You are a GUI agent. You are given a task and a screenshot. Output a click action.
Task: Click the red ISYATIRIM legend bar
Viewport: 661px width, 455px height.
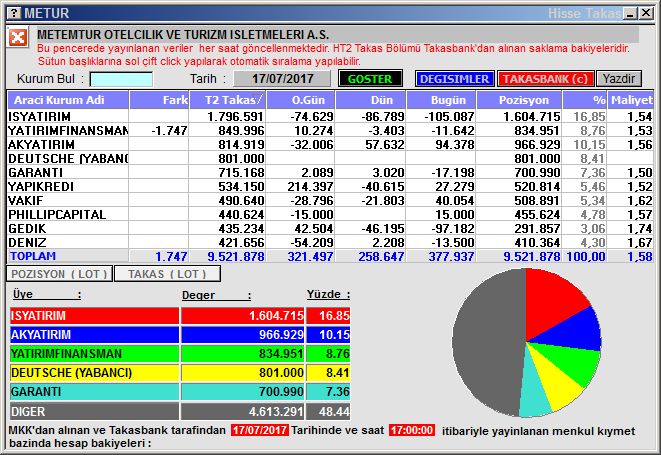(x=181, y=315)
